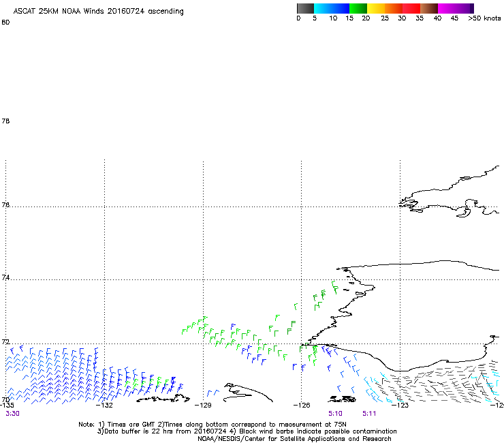Click the NOAA/NESDIS Center credit line
504x443 pixels.
[x=294, y=439]
